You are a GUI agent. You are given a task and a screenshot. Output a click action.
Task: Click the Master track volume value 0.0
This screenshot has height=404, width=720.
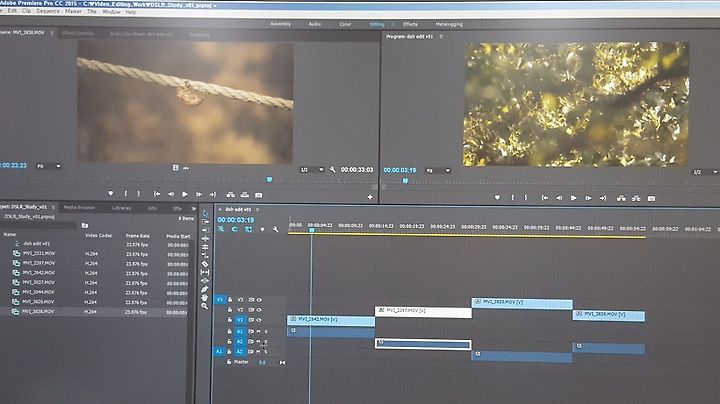tap(262, 362)
